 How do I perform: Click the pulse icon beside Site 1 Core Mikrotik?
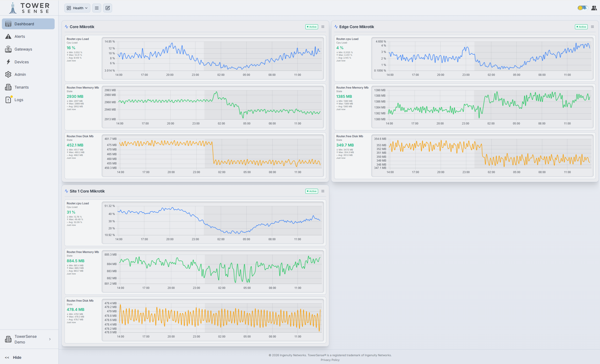tap(66, 191)
